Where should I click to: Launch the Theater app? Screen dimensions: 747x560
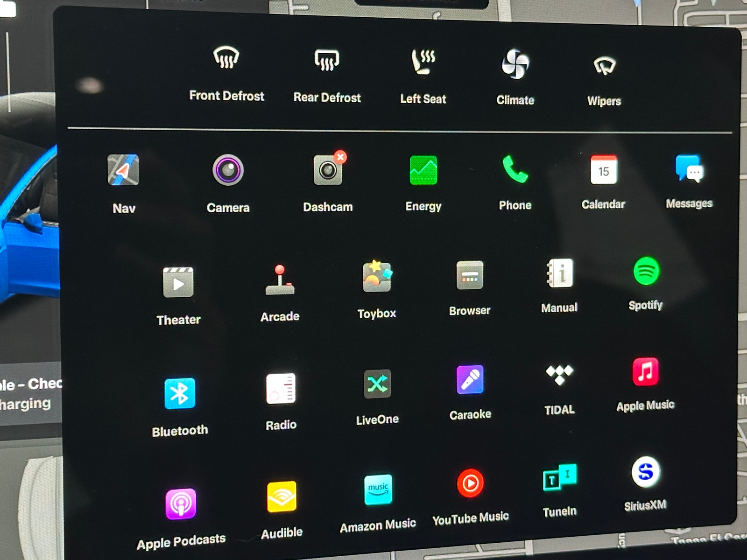pyautogui.click(x=178, y=282)
